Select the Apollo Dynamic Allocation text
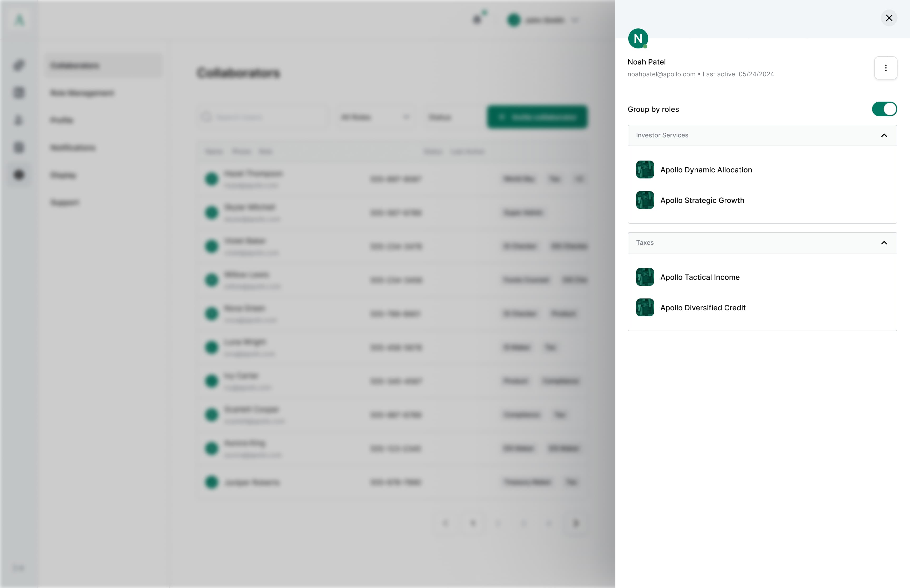910x588 pixels. pyautogui.click(x=706, y=170)
